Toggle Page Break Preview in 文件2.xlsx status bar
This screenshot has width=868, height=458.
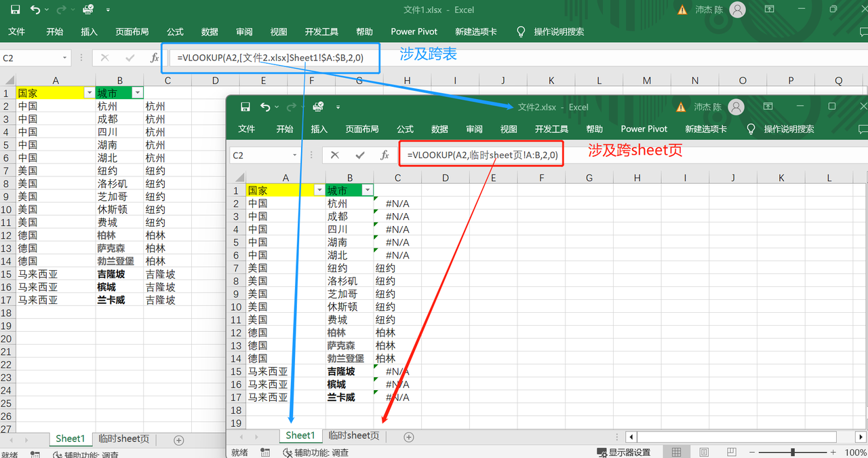(730, 453)
